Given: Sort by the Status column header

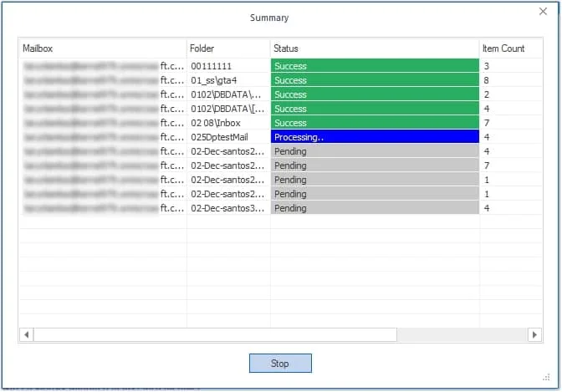Looking at the screenshot, I should (x=375, y=48).
